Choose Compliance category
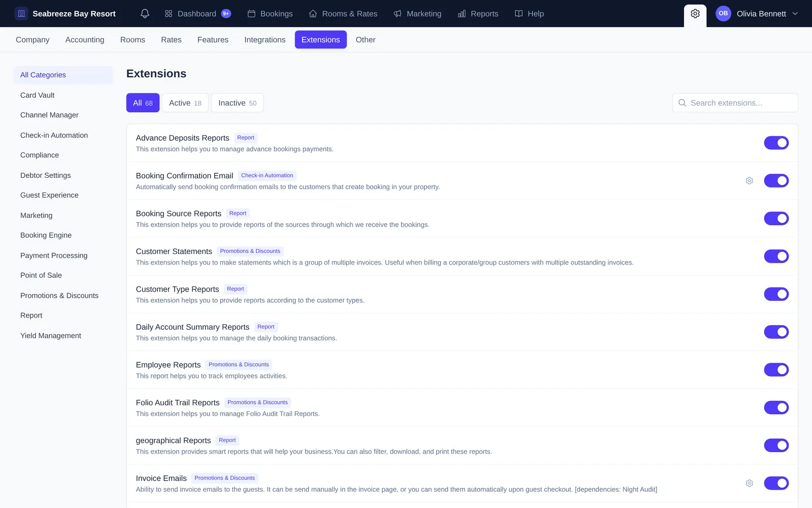 [x=63, y=155]
